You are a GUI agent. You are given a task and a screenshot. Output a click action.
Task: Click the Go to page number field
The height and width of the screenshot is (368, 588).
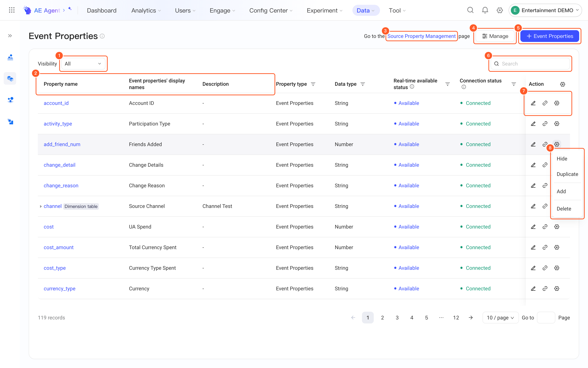coord(546,318)
